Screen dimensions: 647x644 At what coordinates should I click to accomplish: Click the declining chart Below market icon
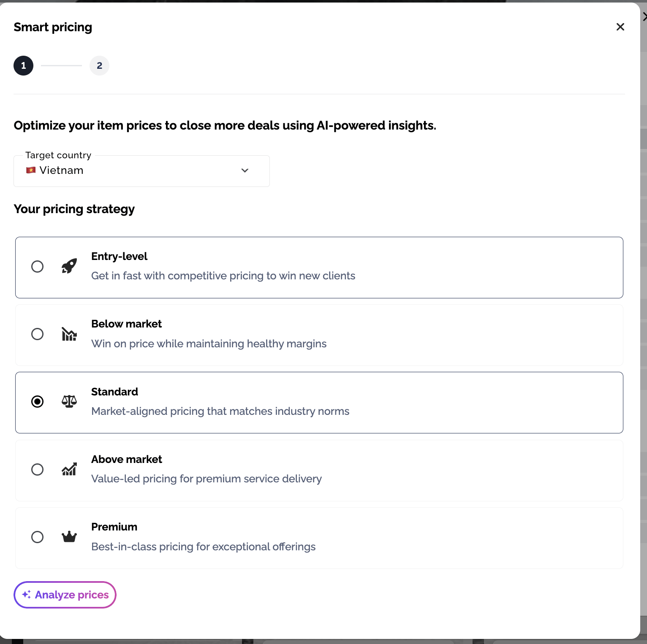(69, 334)
